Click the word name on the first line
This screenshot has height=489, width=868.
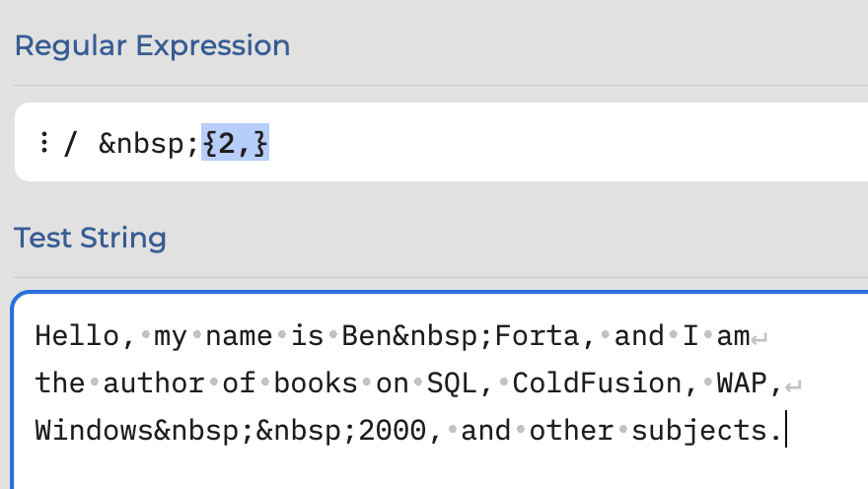point(239,336)
